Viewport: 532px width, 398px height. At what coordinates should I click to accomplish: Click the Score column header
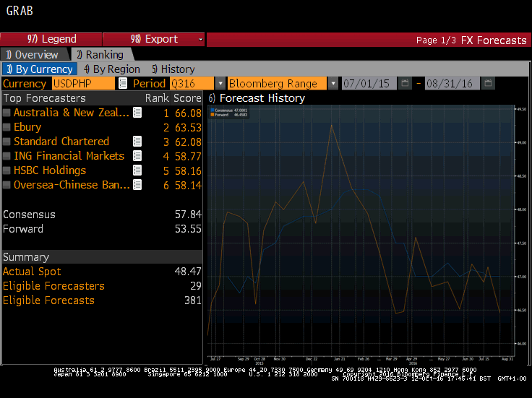coord(188,98)
